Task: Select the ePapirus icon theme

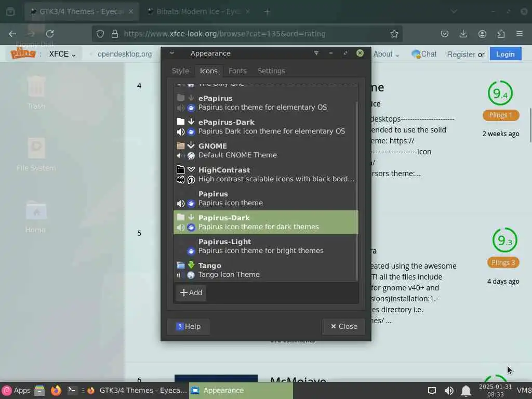Action: click(x=265, y=103)
